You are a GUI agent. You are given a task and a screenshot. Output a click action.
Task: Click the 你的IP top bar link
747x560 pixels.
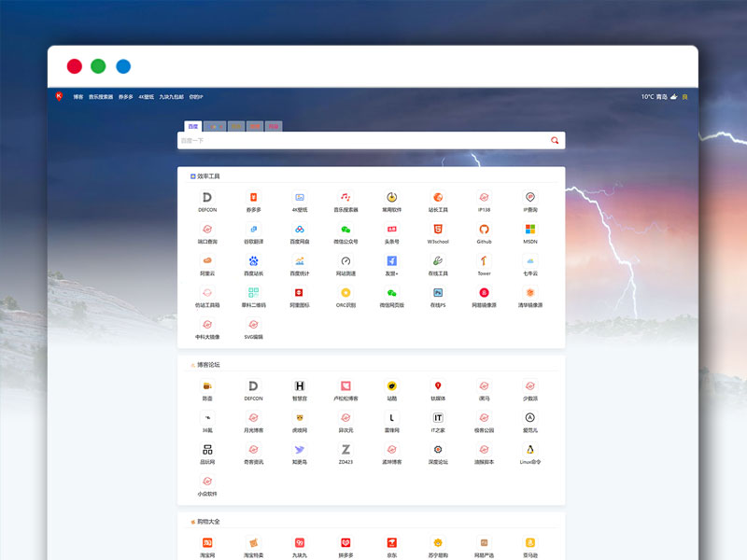196,96
